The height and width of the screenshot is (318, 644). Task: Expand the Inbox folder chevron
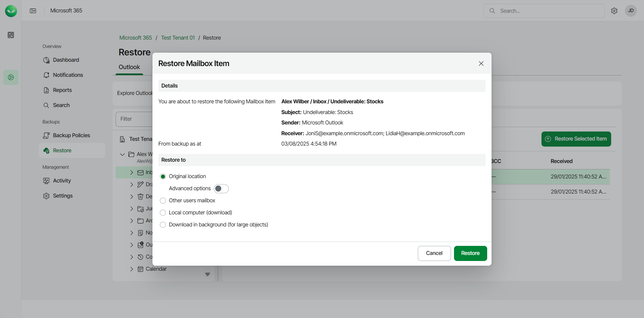[x=132, y=172]
